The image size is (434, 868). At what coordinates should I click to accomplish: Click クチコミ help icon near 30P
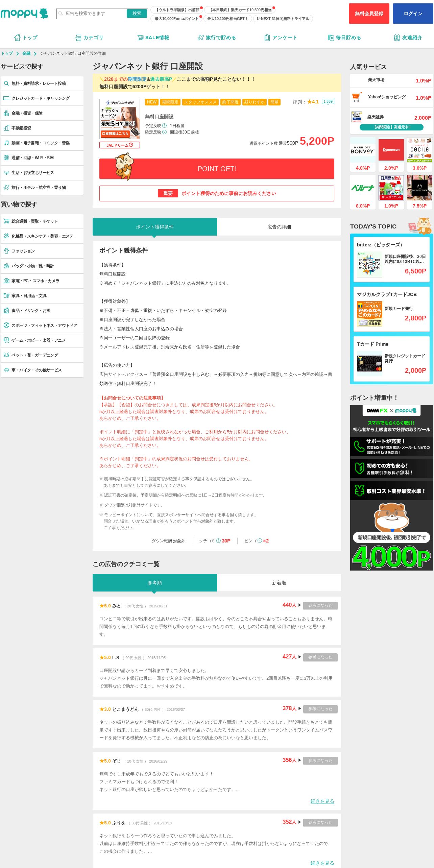tap(218, 541)
